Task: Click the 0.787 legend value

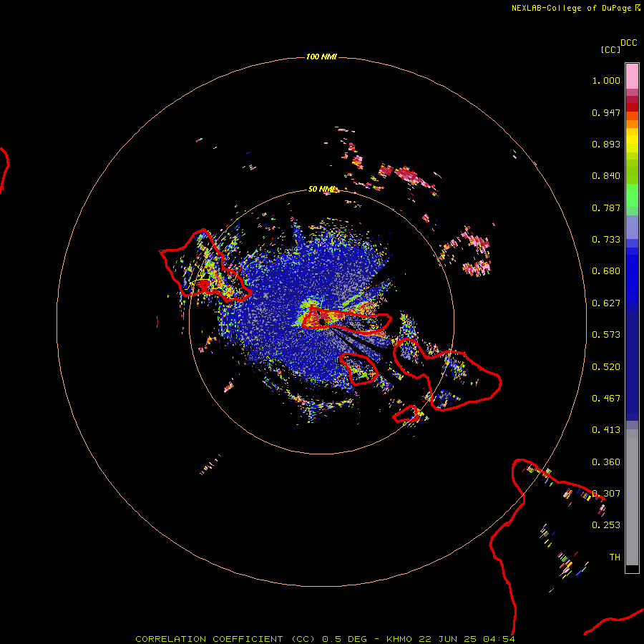Action: [x=606, y=208]
